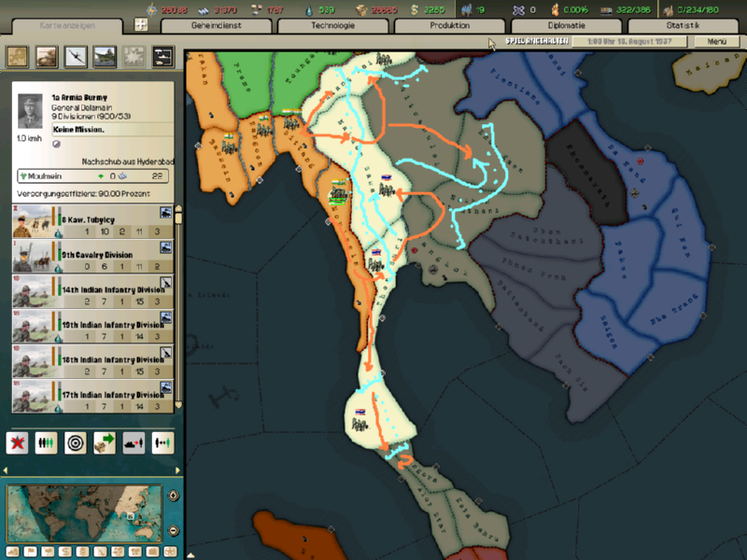Open the Diplomatie tab
747x560 pixels.
click(x=567, y=26)
